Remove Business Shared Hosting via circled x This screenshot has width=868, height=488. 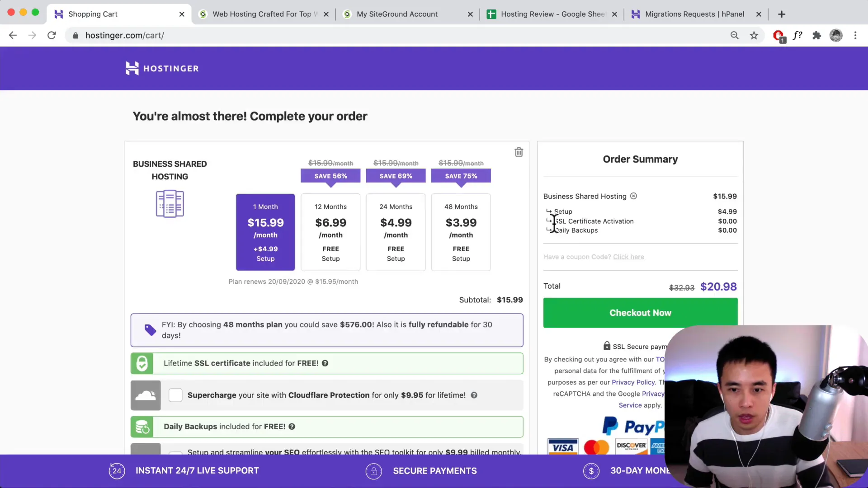point(633,196)
